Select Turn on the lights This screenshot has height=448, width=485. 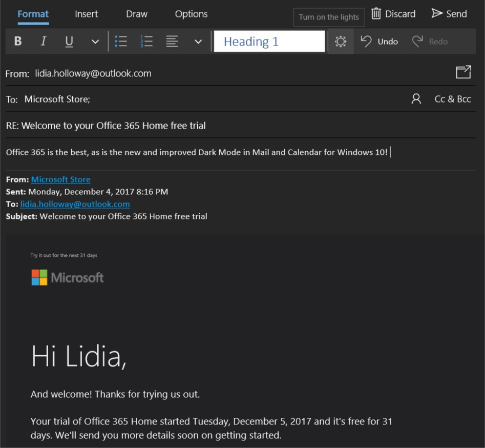[x=328, y=17]
